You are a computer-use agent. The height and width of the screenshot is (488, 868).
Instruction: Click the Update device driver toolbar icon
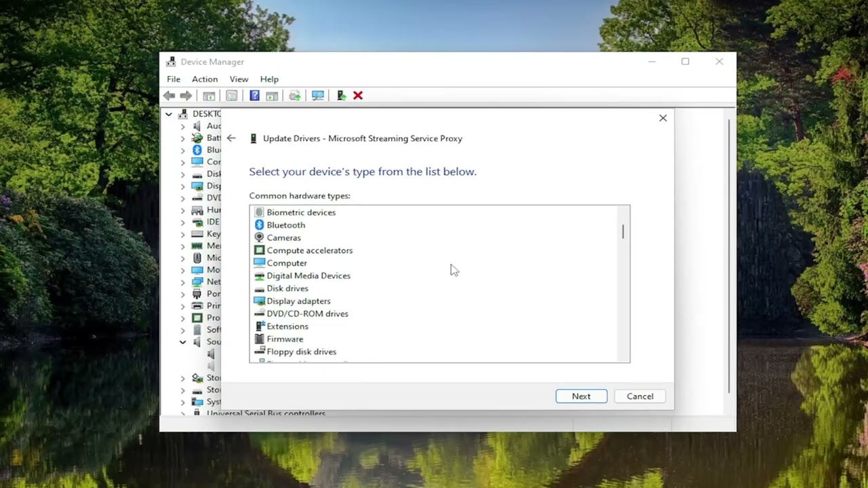click(x=294, y=96)
